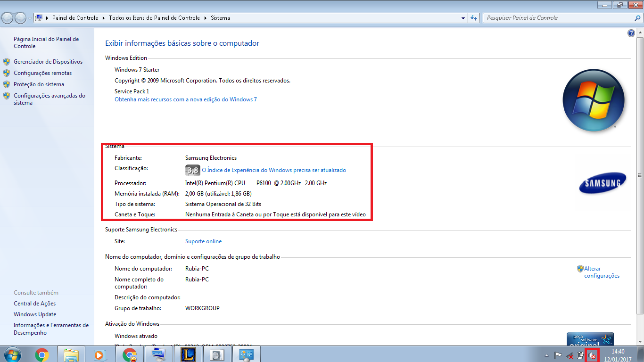644x362 pixels.
Task: Click the 'Rubia-PC' Nome do computador value
Action: tap(197, 269)
